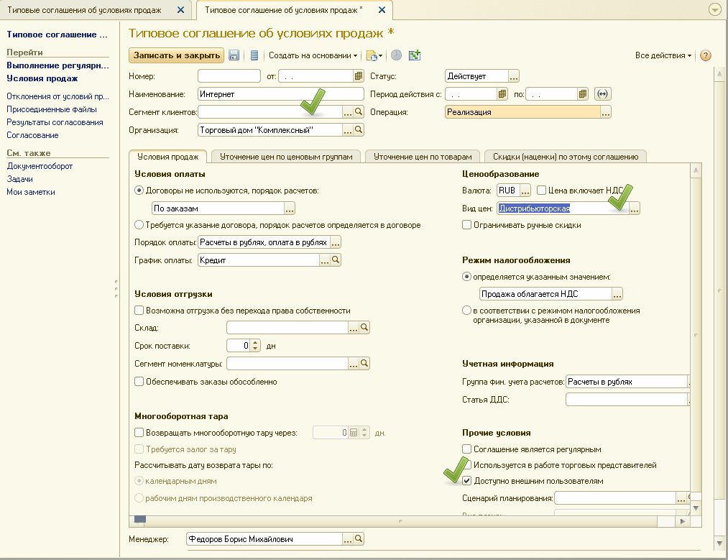Expand 'Все действия' menu
The image size is (728, 560).
point(663,55)
